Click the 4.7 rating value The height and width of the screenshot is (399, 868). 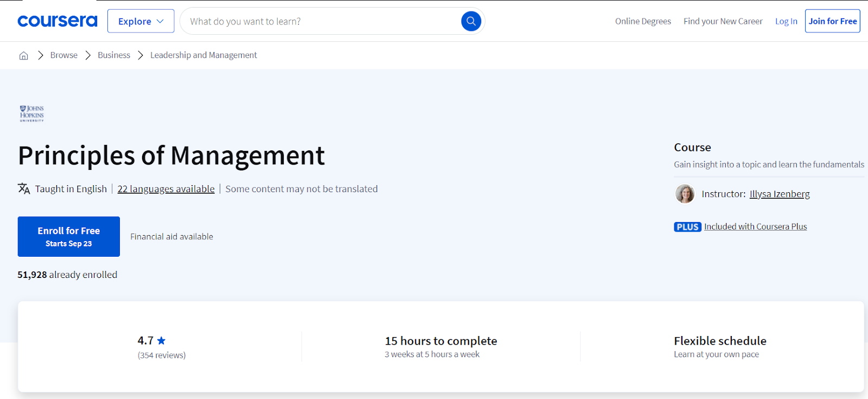(x=145, y=340)
